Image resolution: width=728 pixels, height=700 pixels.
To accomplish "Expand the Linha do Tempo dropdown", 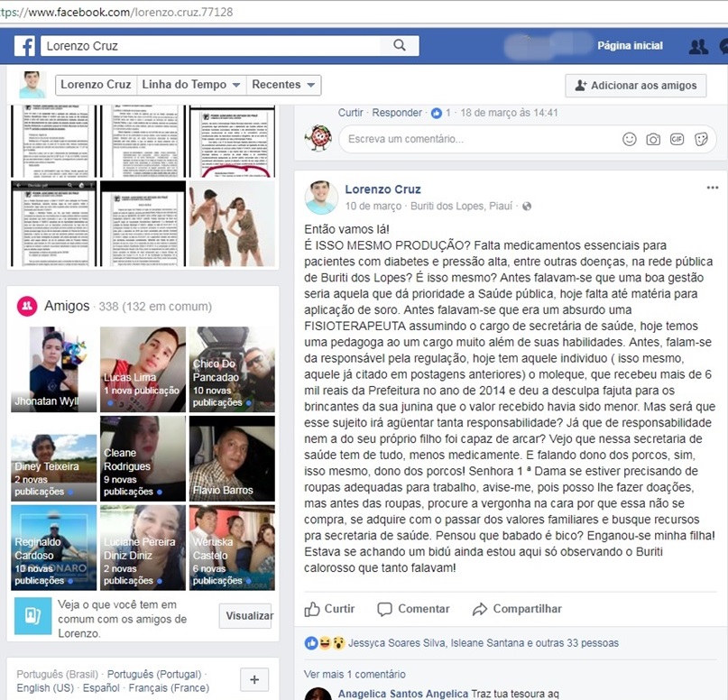I will tap(190, 85).
